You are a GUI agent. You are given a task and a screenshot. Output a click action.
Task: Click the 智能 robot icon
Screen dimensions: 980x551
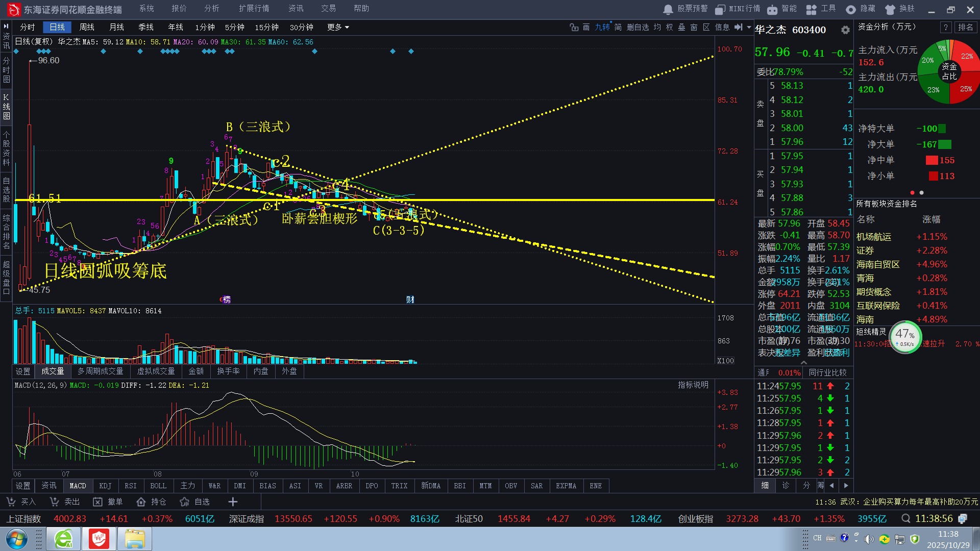[772, 9]
